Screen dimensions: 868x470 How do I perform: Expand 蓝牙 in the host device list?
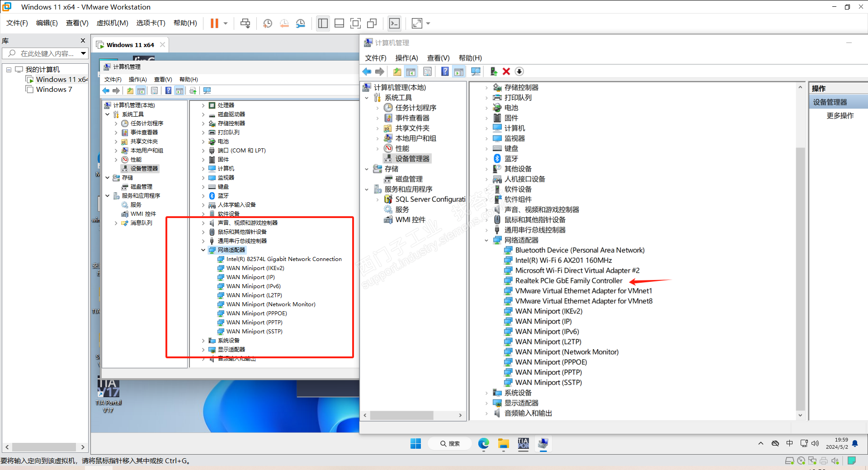point(486,159)
